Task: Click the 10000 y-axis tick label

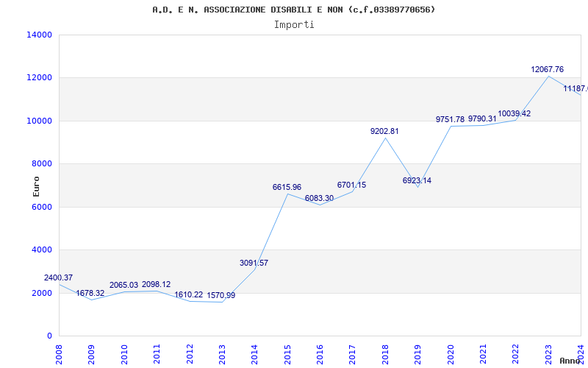Action: [40, 121]
